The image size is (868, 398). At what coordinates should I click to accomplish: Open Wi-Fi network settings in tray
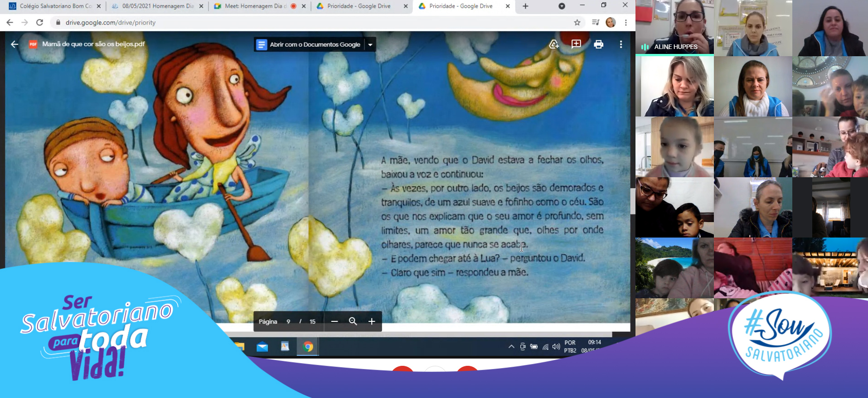click(545, 347)
